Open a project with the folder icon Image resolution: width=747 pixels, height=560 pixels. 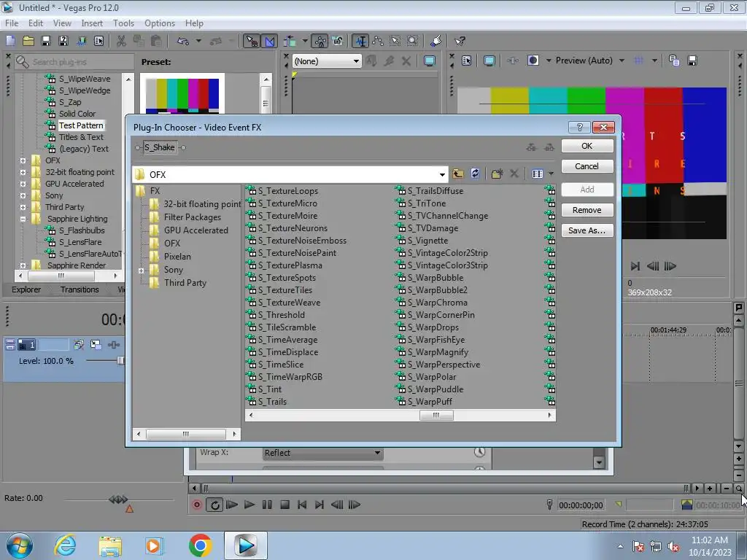tap(28, 41)
